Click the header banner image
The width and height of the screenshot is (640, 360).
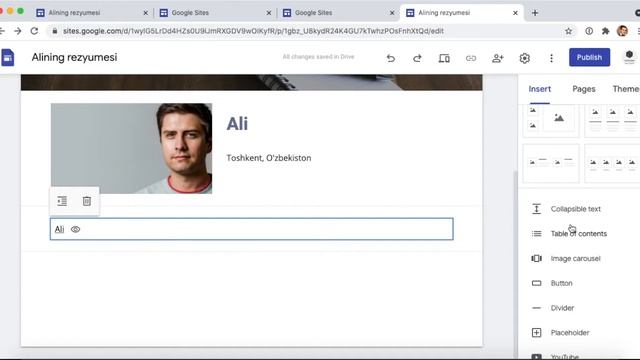point(251,82)
